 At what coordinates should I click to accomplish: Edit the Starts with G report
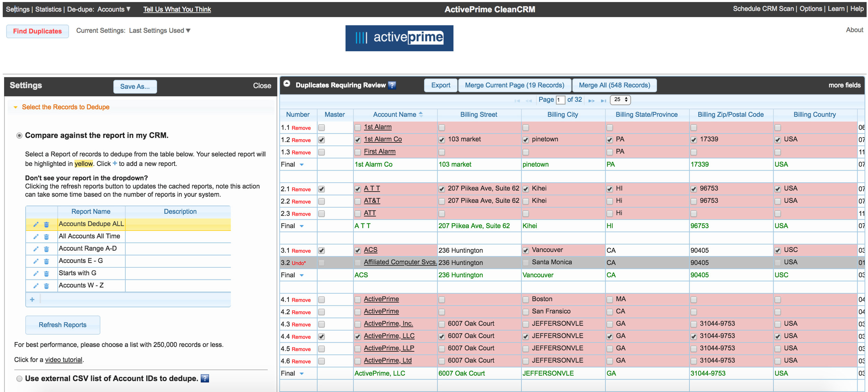click(36, 274)
